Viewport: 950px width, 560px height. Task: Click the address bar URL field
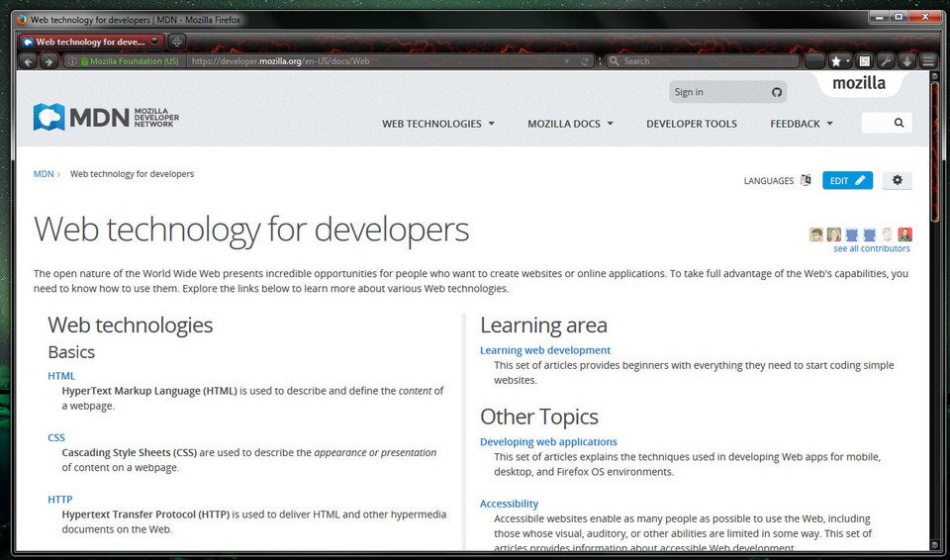(376, 61)
